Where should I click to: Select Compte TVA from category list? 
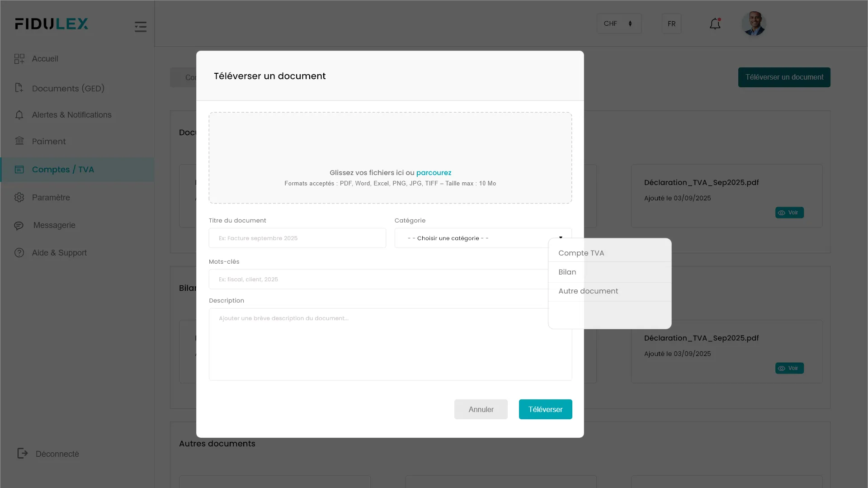[x=581, y=253]
